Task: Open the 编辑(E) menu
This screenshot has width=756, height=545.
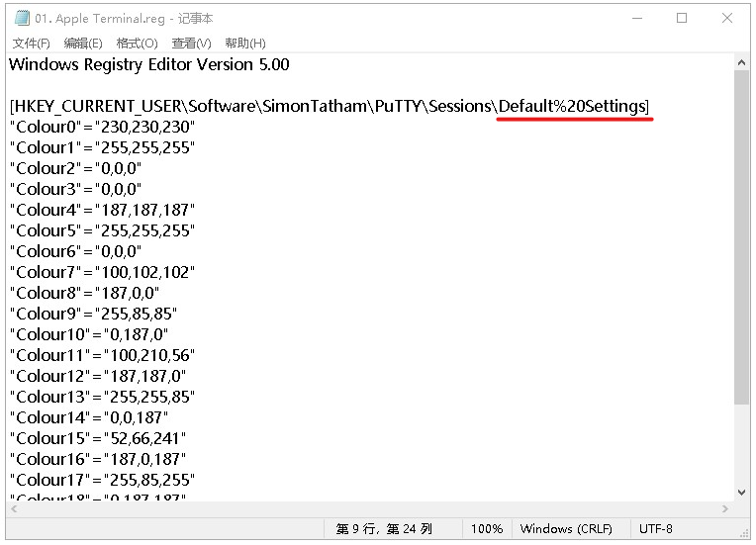Action: (x=83, y=44)
